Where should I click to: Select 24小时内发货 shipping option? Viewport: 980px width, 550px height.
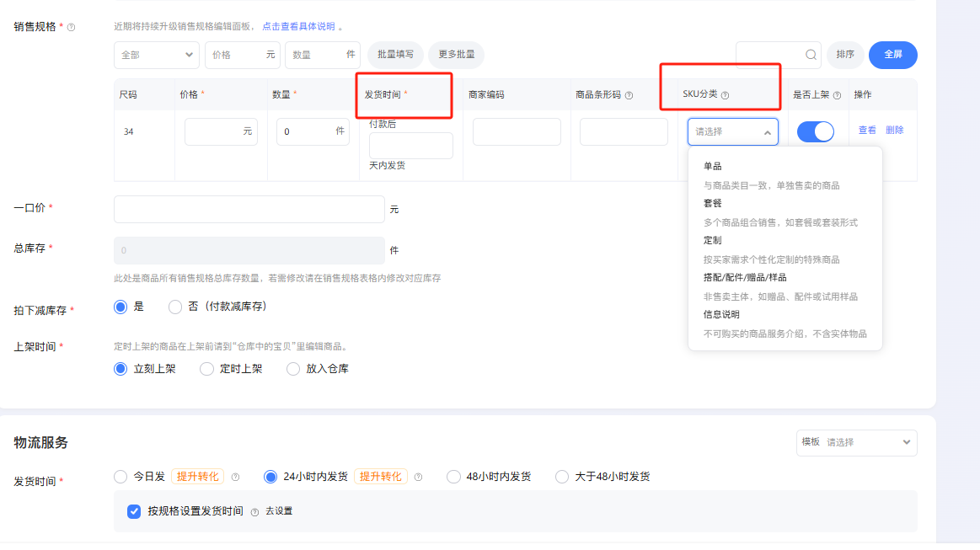270,477
